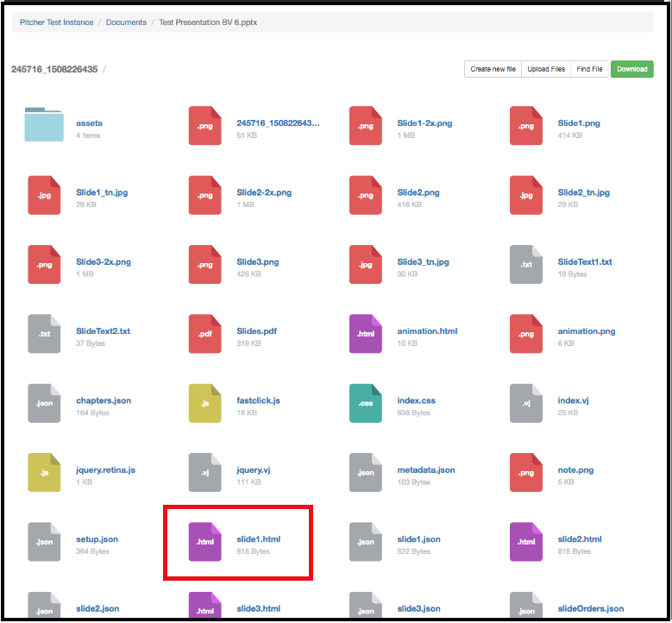
Task: Click the Find File button
Action: [x=590, y=69]
